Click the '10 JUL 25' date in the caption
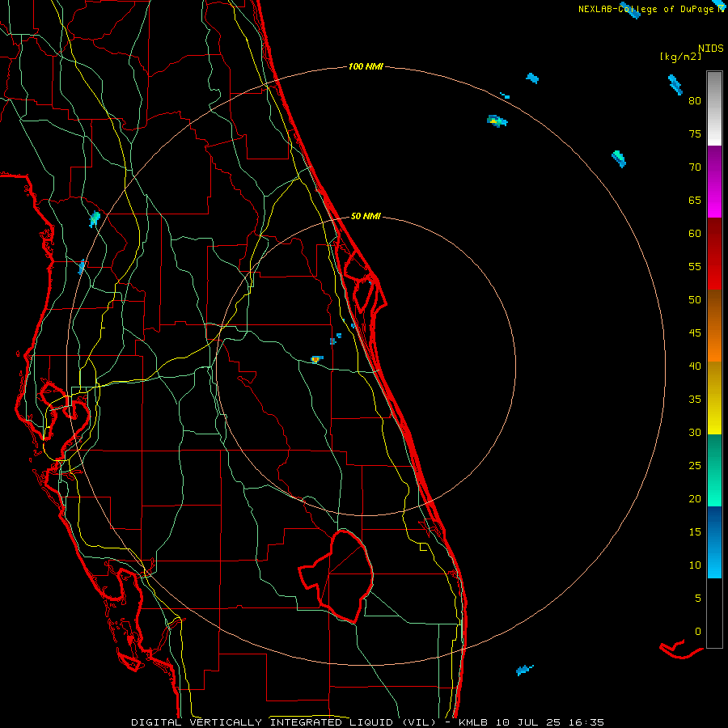 (529, 722)
